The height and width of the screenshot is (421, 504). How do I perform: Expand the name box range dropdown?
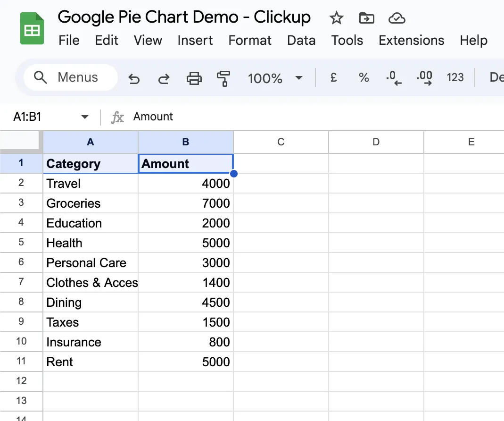(85, 117)
